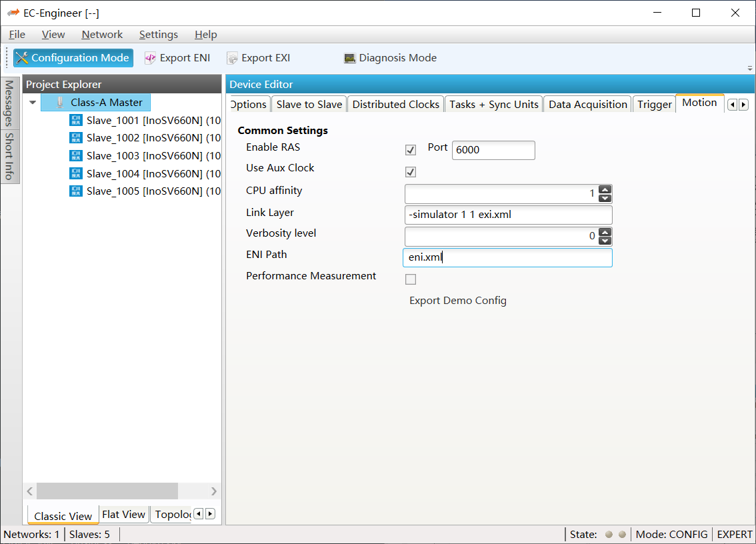Click Project Explorer scrollbar left arrow

pos(30,491)
